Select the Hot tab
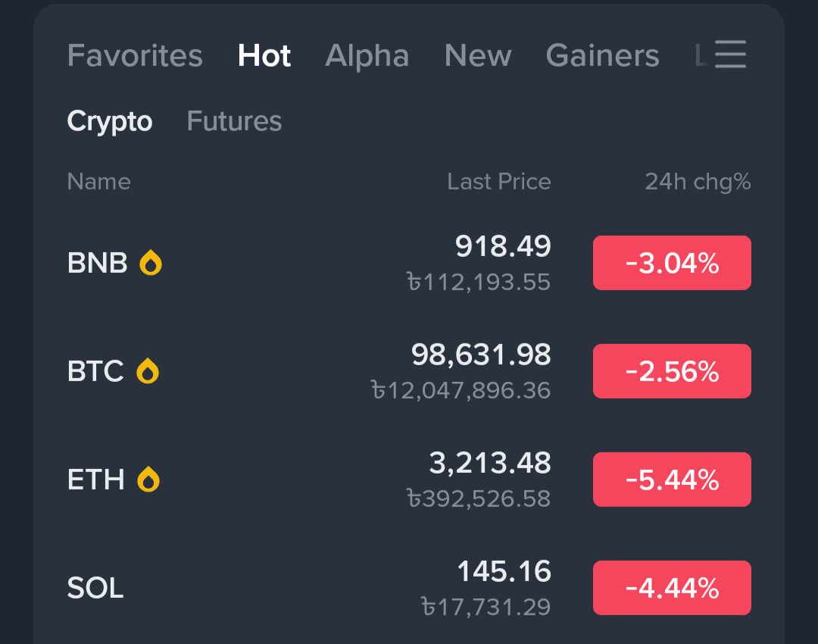Viewport: 818px width, 644px height. coord(264,56)
